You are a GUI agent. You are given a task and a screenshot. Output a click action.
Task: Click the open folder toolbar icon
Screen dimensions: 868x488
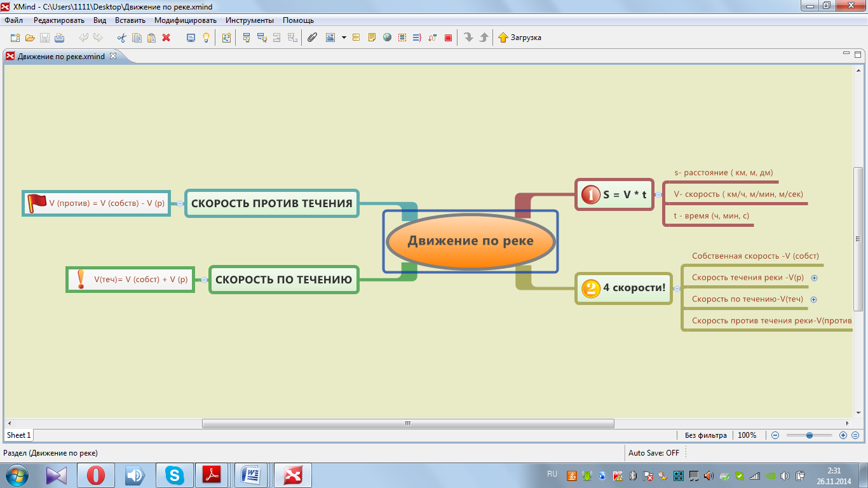(30, 37)
